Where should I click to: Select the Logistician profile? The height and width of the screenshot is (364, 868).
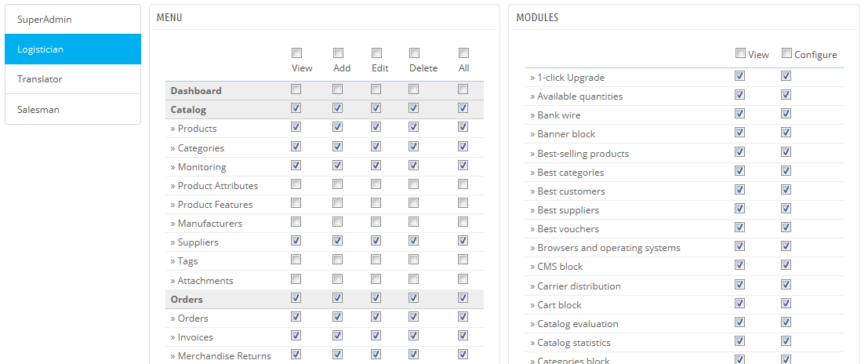(72, 49)
